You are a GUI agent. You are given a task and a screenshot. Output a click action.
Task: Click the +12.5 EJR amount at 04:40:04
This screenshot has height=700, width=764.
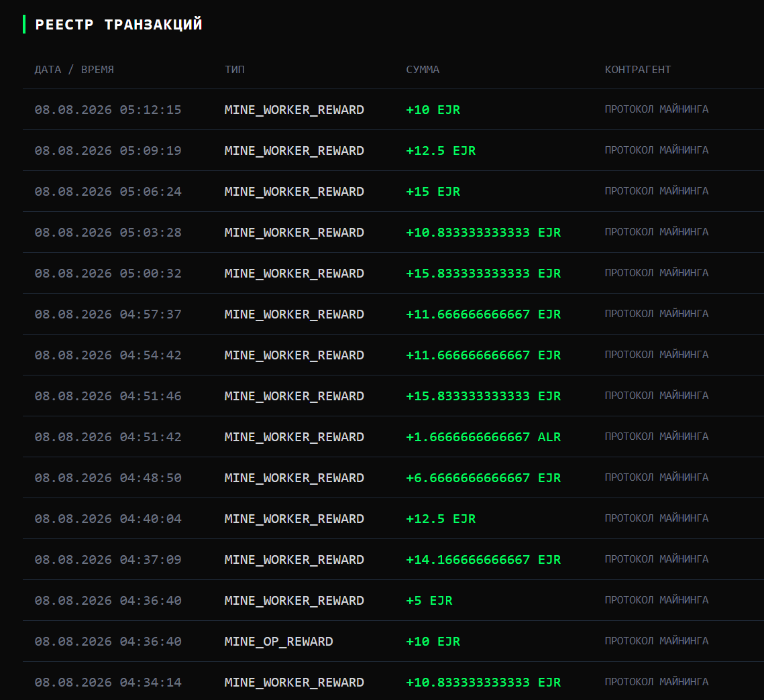coord(441,519)
